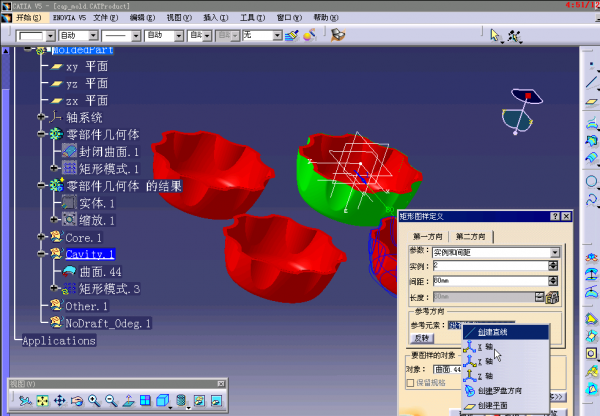Open the 开始(S) menu
The width and height of the screenshot is (600, 416).
(x=28, y=18)
